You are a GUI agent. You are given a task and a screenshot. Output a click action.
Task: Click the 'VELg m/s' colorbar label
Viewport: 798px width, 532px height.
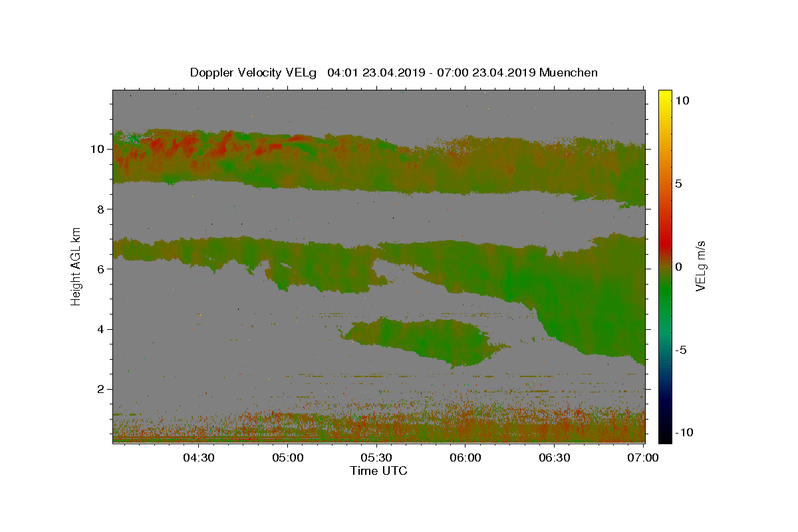701,265
